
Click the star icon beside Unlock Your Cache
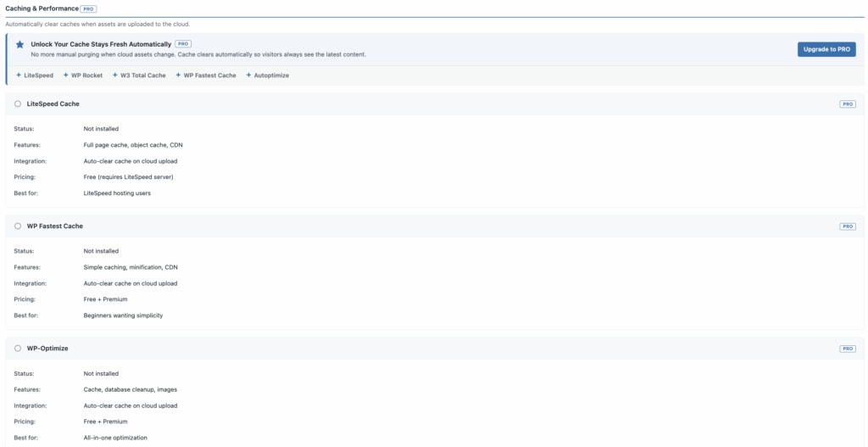[20, 44]
